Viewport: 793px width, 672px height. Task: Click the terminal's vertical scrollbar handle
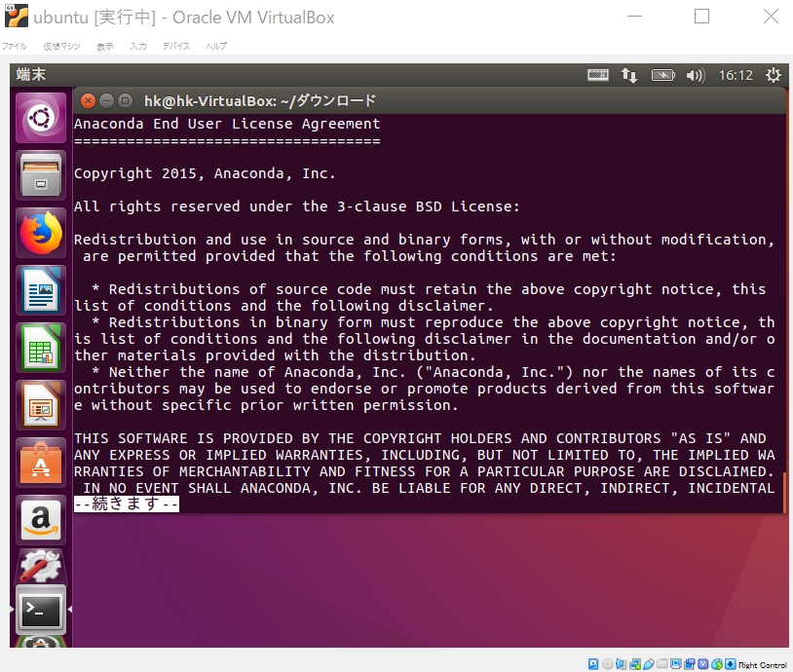785,493
